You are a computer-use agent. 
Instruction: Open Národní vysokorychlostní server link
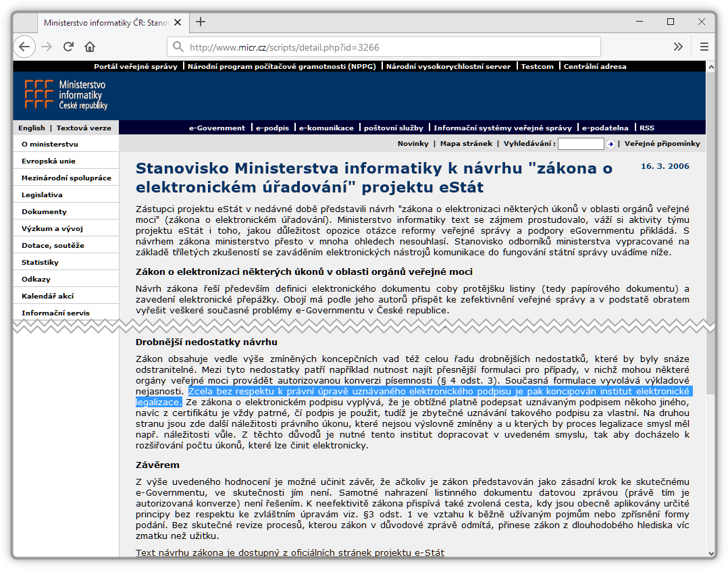[448, 66]
